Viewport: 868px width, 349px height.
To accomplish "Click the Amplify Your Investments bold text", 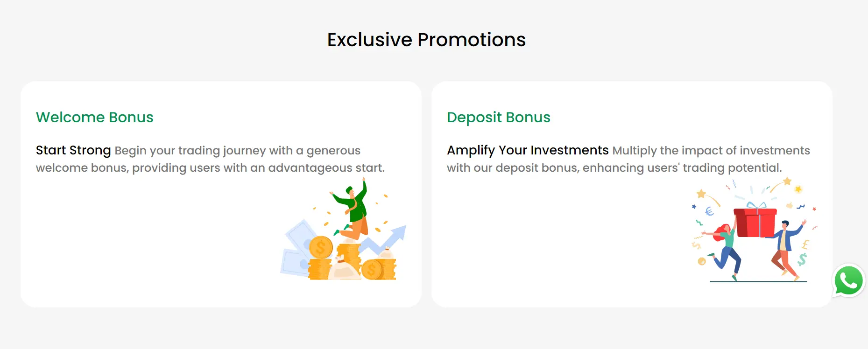I will coord(528,150).
